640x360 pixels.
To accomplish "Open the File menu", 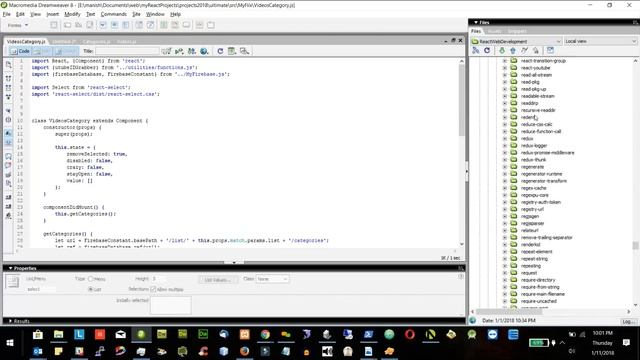I will click(7, 14).
